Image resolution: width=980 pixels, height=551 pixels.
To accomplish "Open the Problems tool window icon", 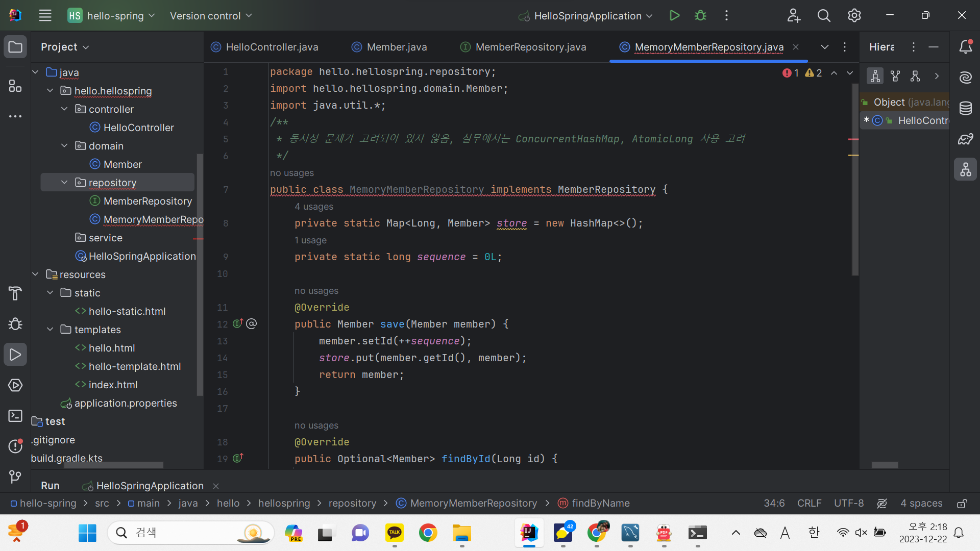I will (15, 446).
